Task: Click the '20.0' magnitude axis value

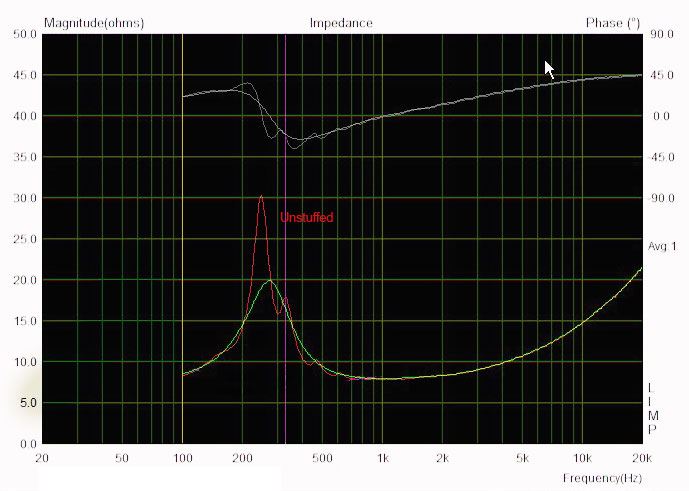Action: (25, 280)
